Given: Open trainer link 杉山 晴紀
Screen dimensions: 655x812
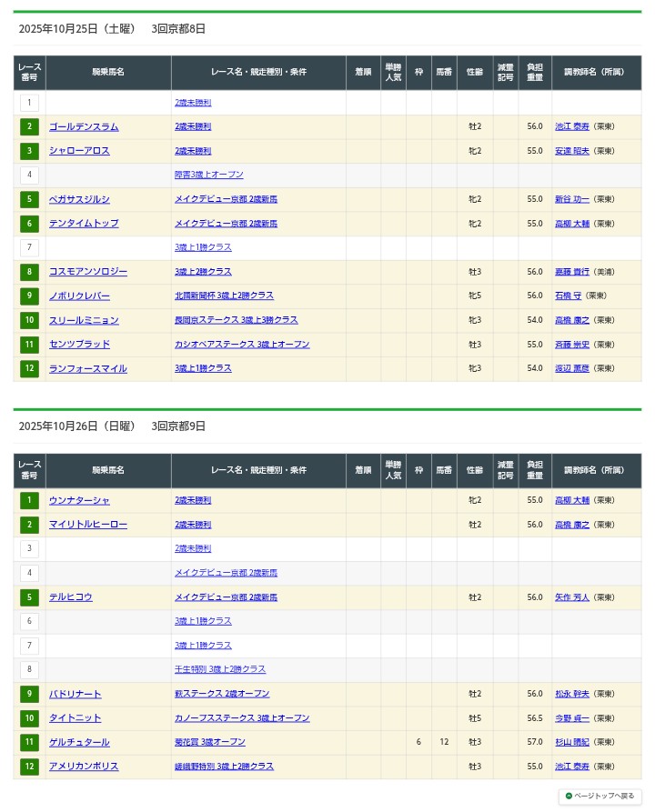Looking at the screenshot, I should (x=572, y=742).
